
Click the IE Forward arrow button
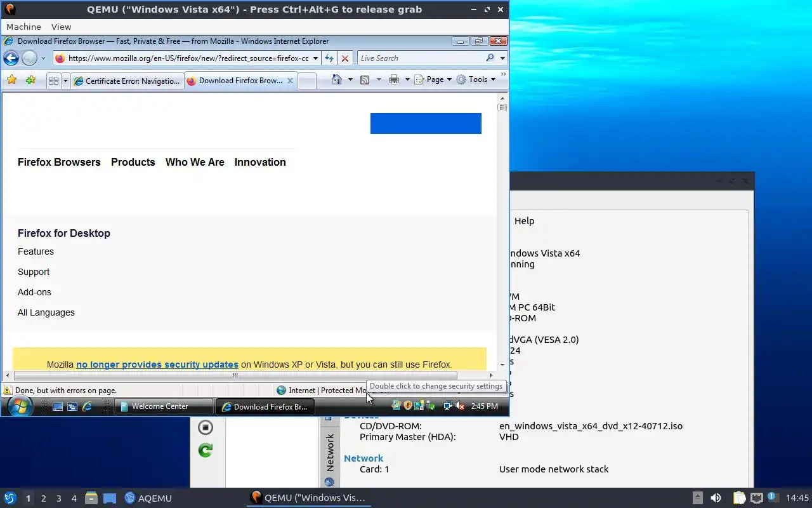point(29,58)
